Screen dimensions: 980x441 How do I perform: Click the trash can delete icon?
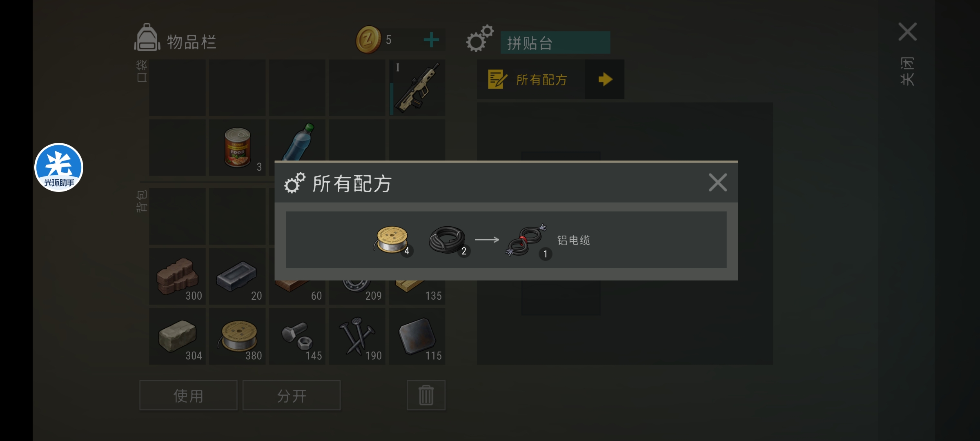pos(426,395)
